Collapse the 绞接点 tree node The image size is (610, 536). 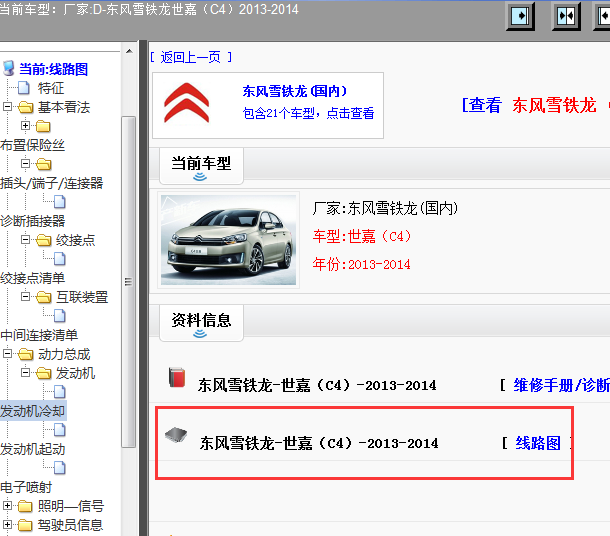point(25,240)
